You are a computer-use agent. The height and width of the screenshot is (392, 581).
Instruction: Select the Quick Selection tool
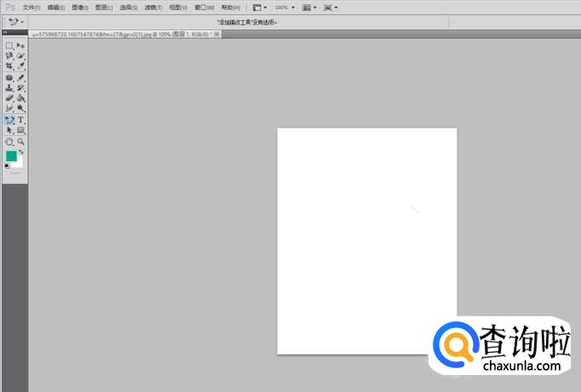20,56
